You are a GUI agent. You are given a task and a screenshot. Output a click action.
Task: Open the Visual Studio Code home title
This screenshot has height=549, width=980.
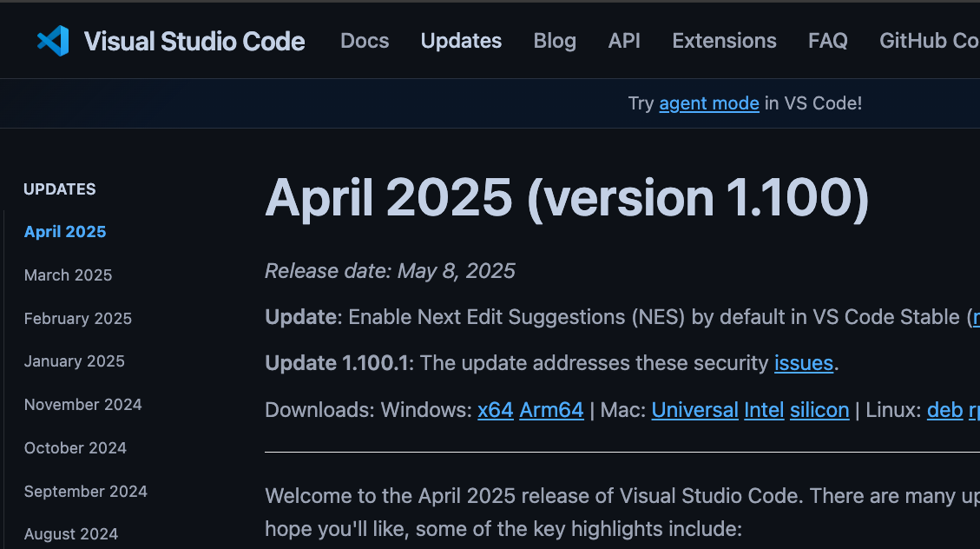(x=194, y=42)
